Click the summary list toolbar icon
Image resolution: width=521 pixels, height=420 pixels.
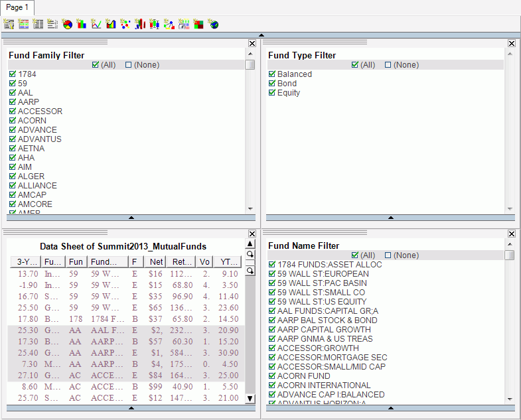52,25
